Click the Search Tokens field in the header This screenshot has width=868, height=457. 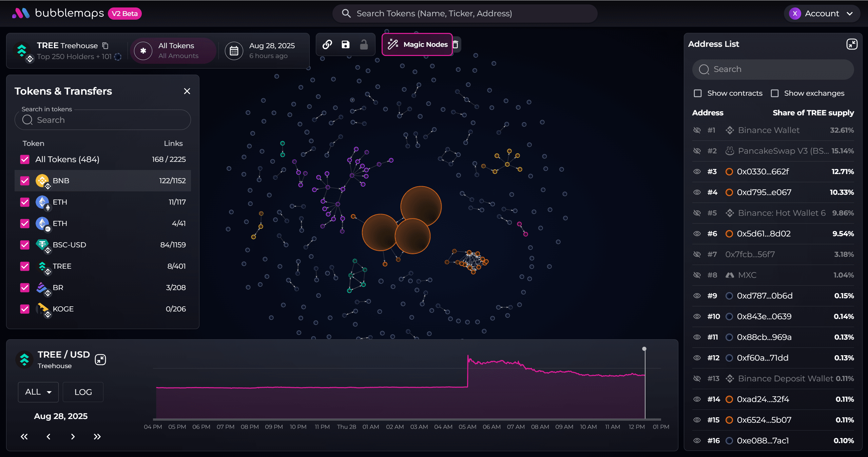point(465,14)
